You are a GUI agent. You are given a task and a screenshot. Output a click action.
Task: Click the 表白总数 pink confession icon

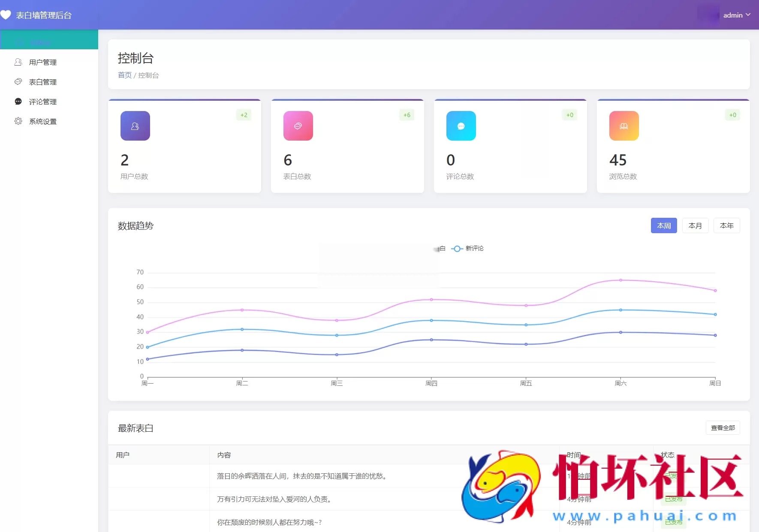(x=298, y=126)
